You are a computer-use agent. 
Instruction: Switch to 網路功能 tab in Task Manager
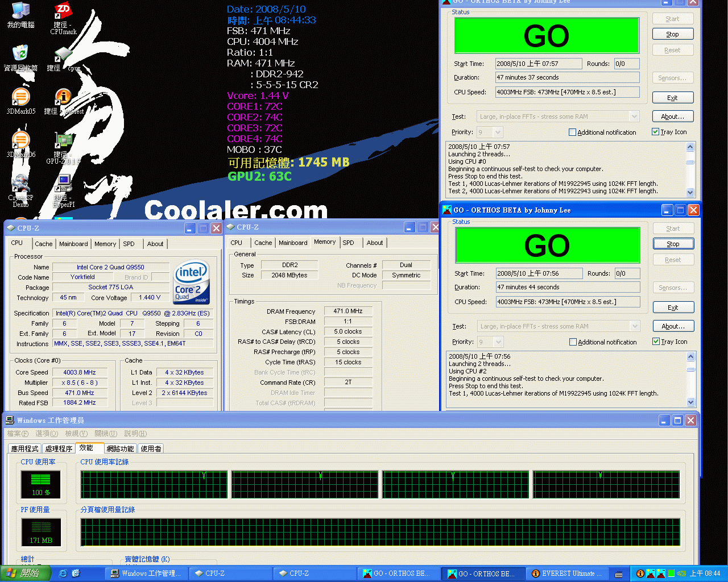coord(121,448)
